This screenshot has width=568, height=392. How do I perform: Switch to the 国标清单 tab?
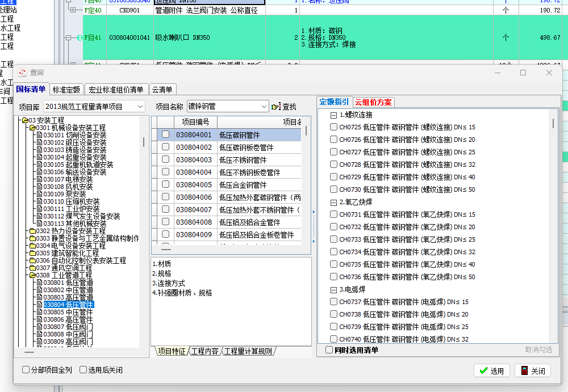(x=31, y=89)
